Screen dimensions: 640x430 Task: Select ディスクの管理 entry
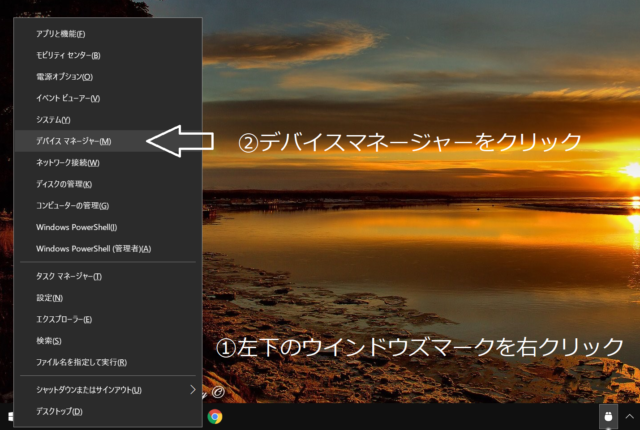click(x=108, y=184)
